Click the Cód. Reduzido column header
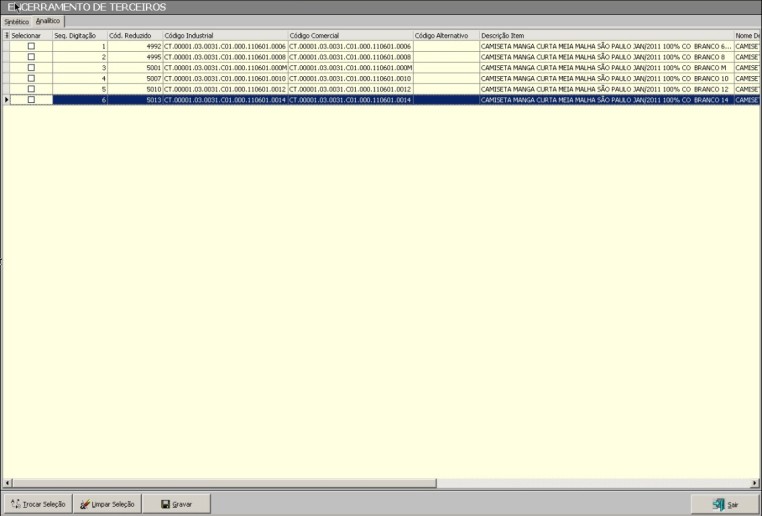The height and width of the screenshot is (516, 762). point(135,35)
